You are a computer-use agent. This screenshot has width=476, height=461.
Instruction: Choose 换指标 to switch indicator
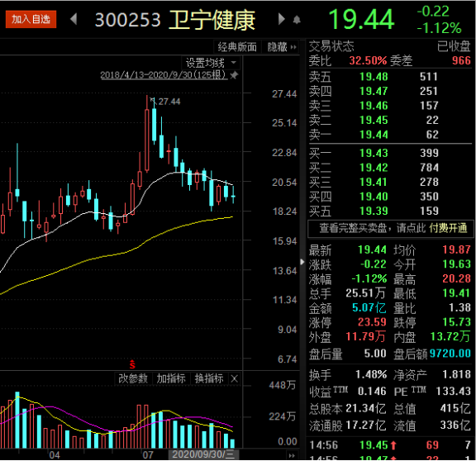click(x=209, y=378)
